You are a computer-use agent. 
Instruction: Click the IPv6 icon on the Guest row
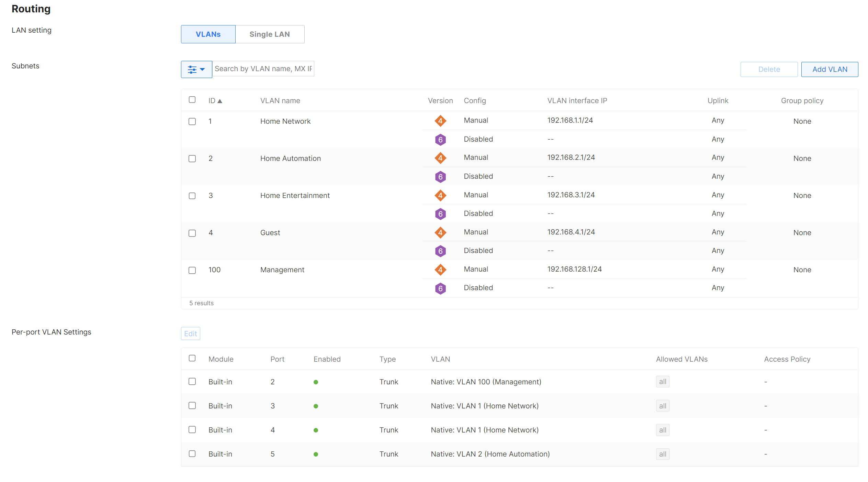pyautogui.click(x=440, y=251)
